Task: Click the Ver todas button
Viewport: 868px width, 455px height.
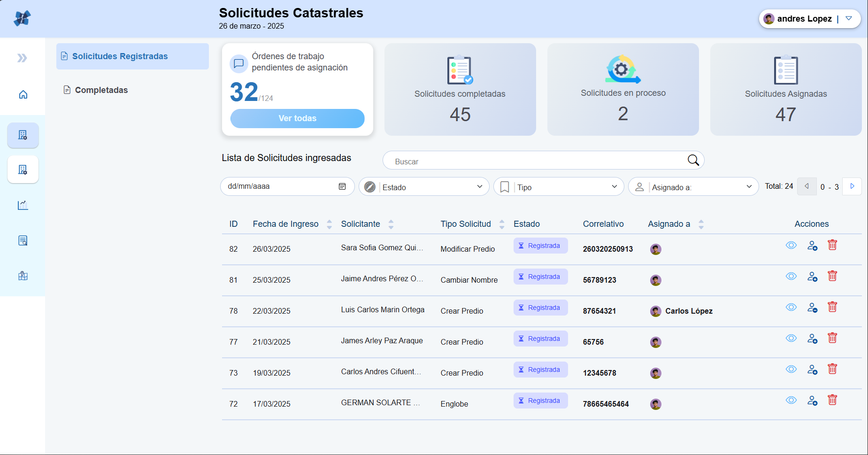Action: [x=297, y=118]
